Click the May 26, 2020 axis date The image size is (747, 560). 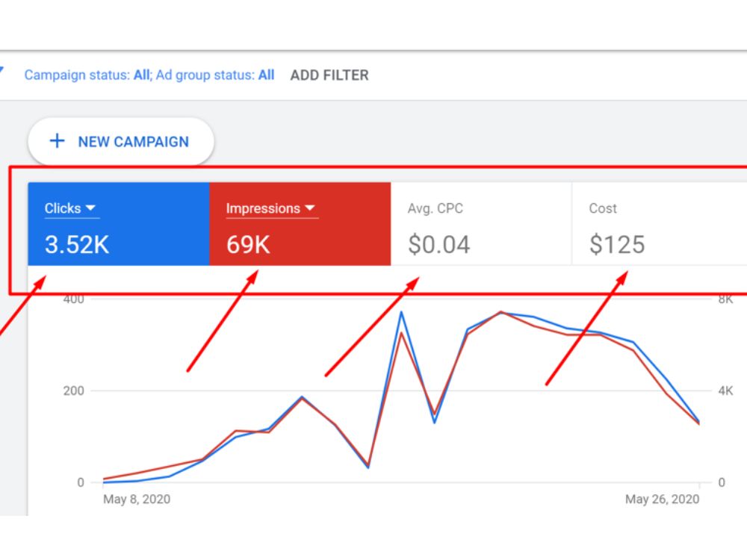662,499
